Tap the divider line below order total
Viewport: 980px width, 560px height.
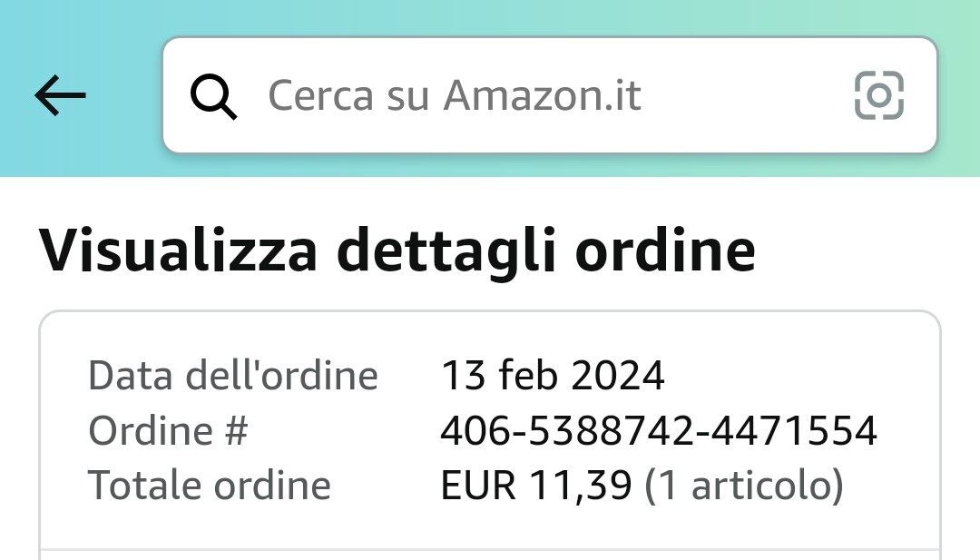[x=490, y=549]
